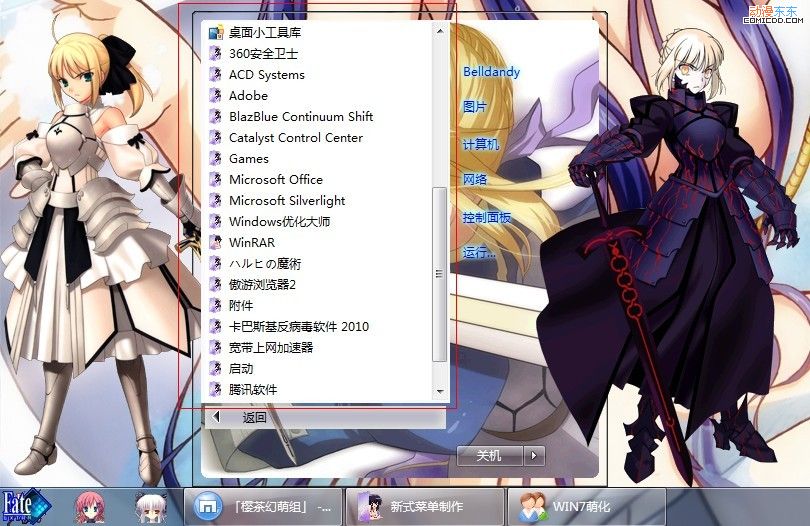Click the programs list scrollbar thumb
The image size is (810, 526).
[x=440, y=274]
